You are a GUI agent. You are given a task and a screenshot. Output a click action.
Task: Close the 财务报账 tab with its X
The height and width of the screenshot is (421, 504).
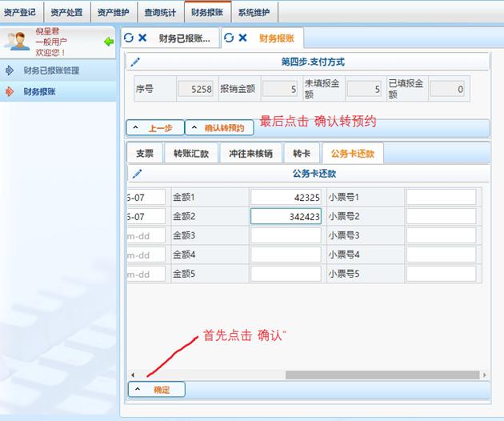click(242, 38)
